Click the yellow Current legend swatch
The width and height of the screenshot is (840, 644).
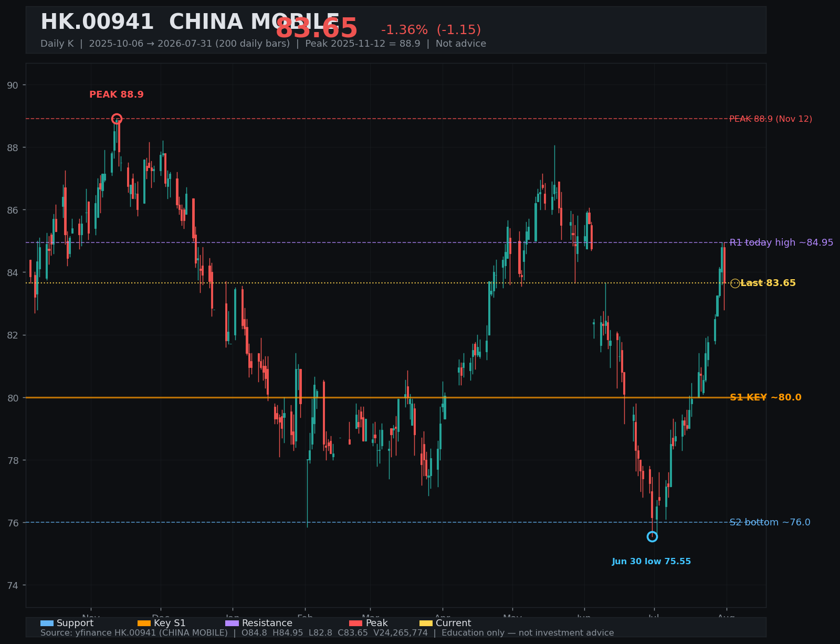(426, 624)
